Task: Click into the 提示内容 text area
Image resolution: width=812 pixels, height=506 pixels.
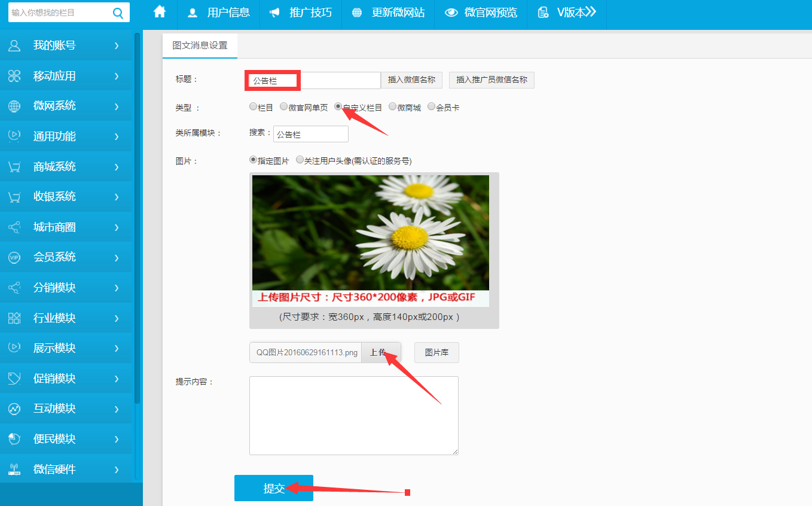Action: pyautogui.click(x=353, y=415)
